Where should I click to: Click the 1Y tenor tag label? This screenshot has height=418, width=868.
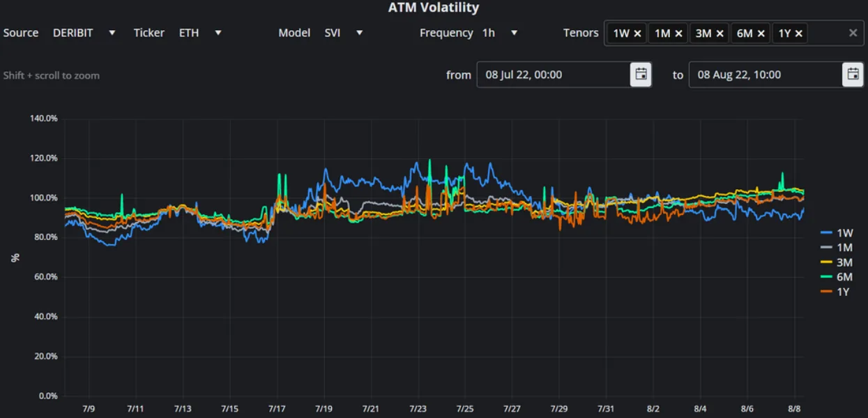click(x=784, y=33)
